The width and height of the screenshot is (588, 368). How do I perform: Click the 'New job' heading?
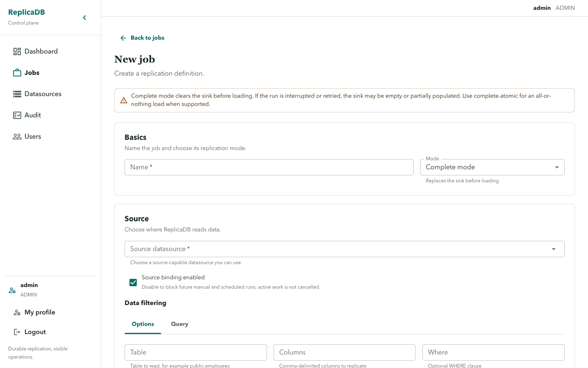point(135,59)
